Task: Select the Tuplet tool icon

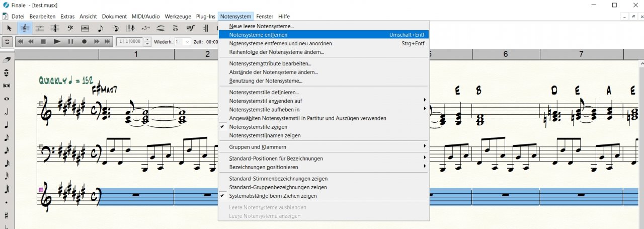Action: pos(145,28)
